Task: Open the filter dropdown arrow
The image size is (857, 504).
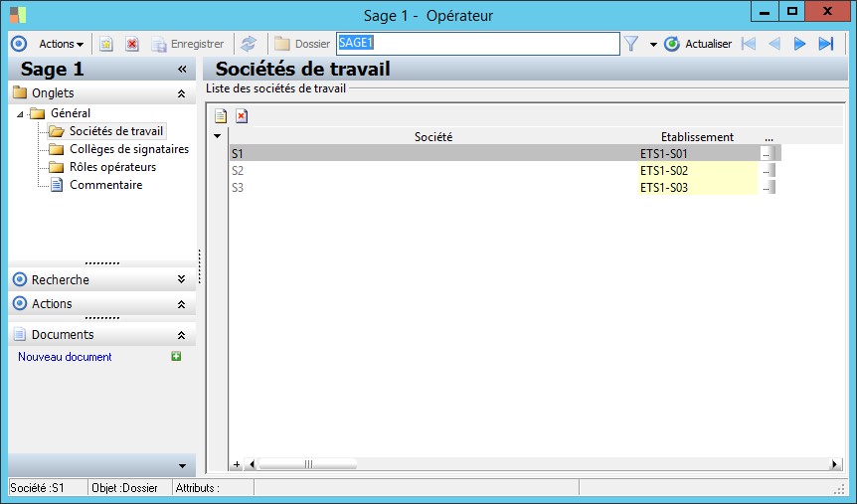Action: pos(653,45)
